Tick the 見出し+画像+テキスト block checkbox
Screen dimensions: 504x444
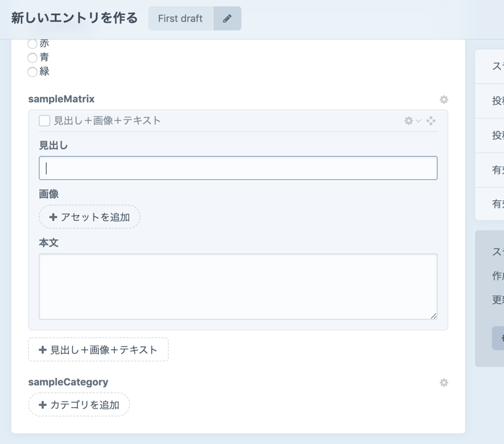click(x=45, y=120)
